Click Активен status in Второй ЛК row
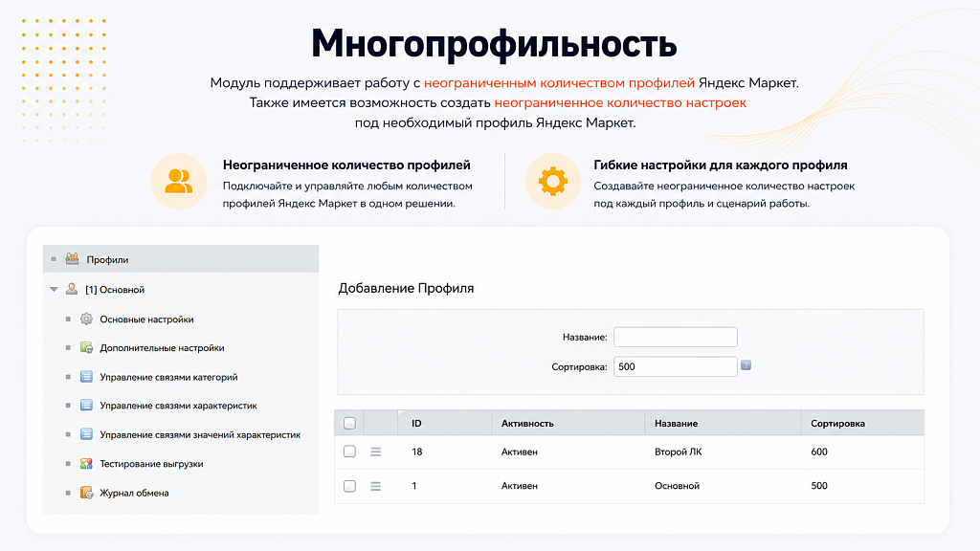This screenshot has width=980, height=551. (520, 452)
